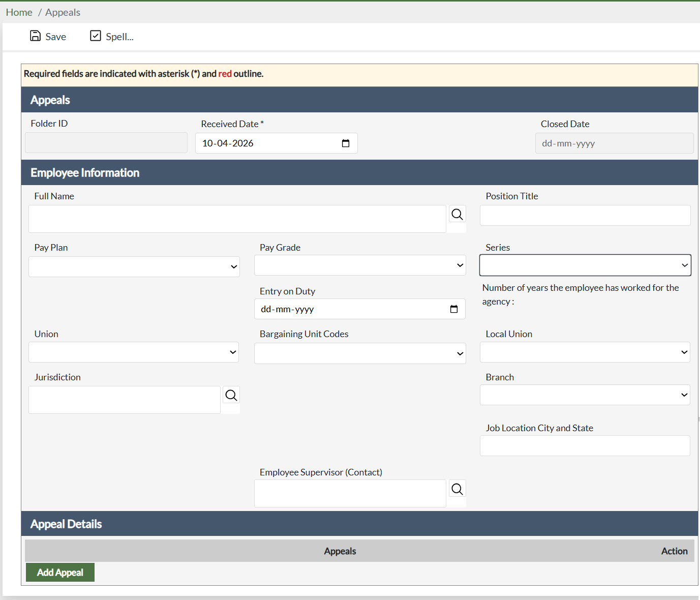The width and height of the screenshot is (700, 600).
Task: Open the Local Union dropdown
Action: tap(585, 352)
